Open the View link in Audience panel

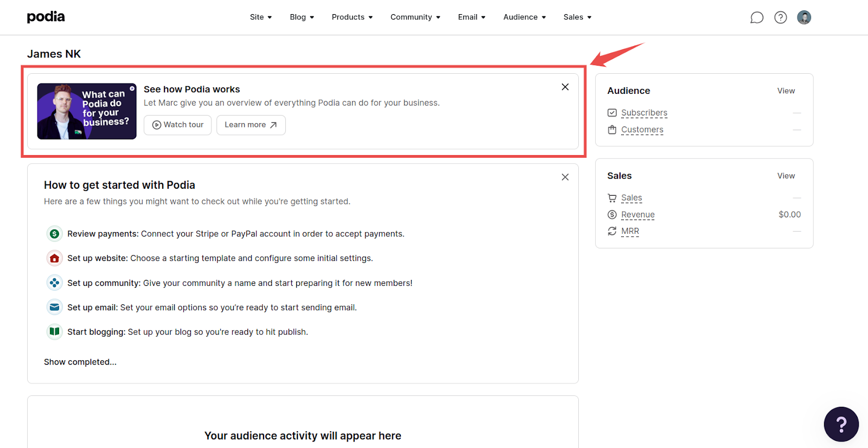click(x=786, y=91)
